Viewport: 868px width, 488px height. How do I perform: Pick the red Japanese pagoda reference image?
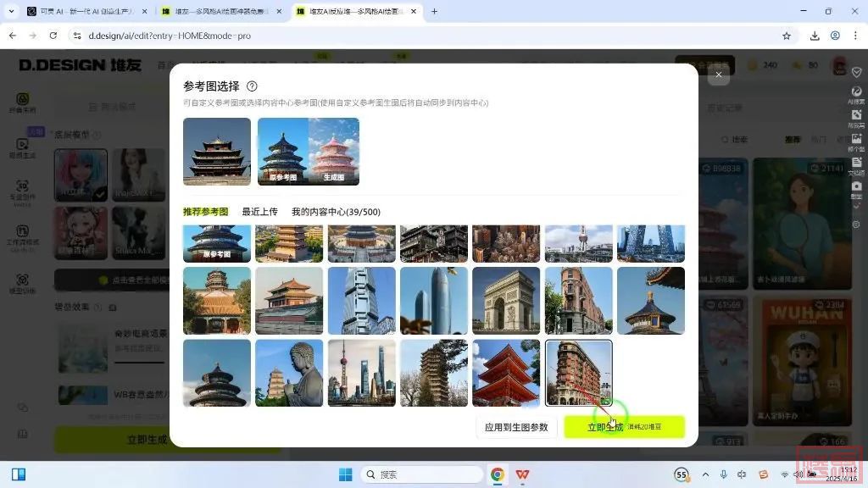click(x=506, y=373)
